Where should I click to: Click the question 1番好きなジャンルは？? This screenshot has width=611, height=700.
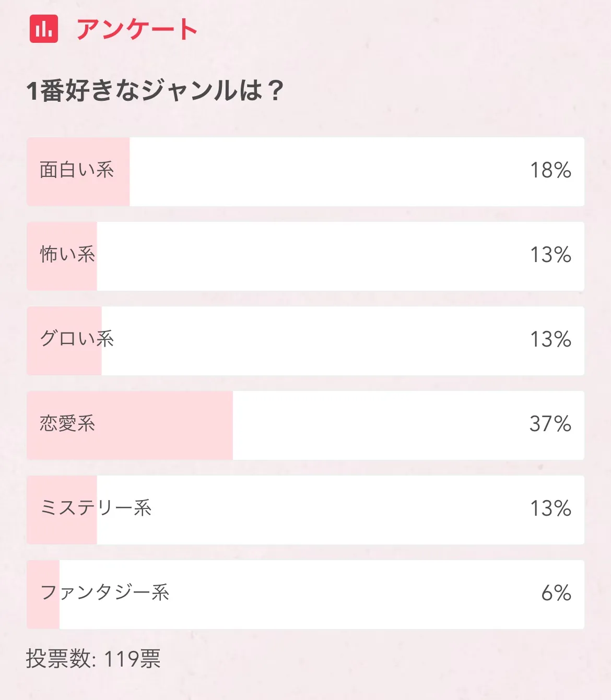(155, 90)
